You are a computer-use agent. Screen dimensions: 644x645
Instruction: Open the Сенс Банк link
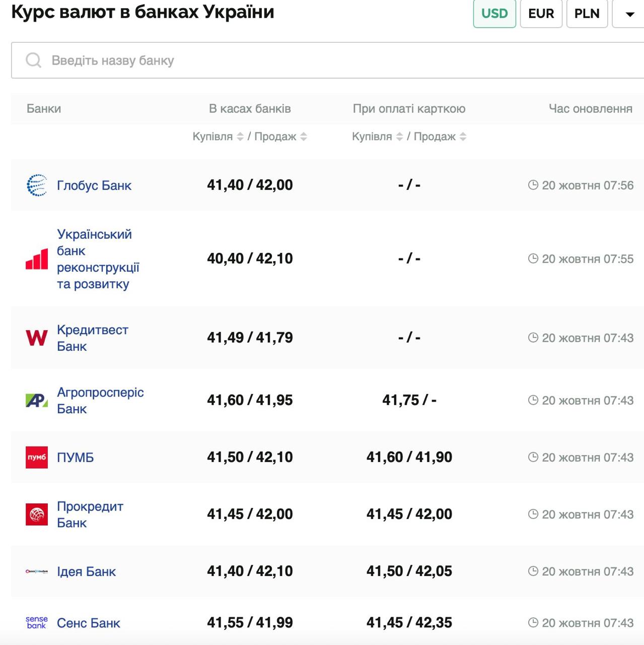coord(89,623)
